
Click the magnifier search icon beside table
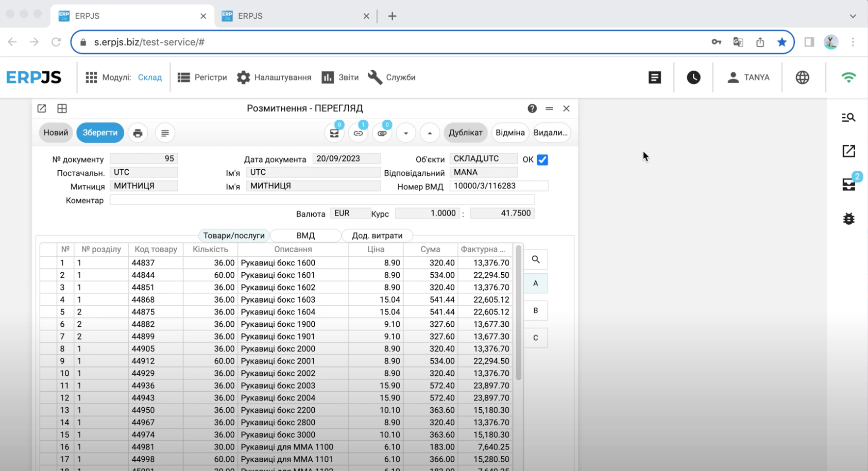coord(536,260)
